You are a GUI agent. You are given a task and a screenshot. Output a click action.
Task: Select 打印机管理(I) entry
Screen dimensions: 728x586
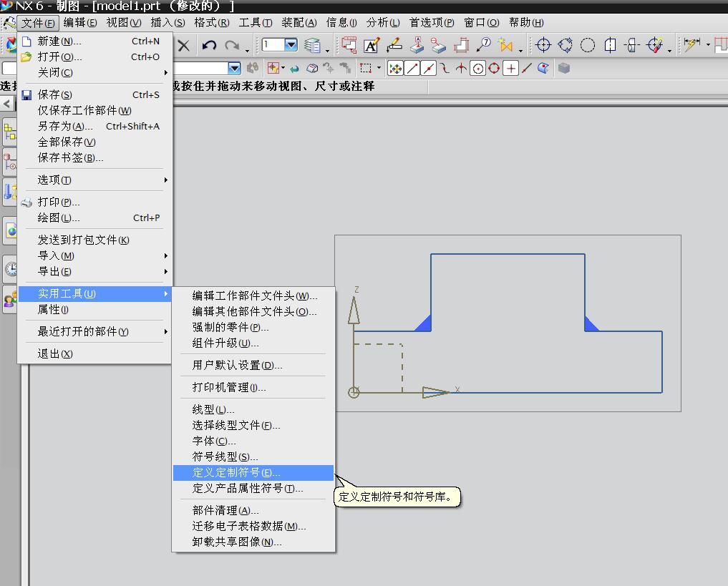coord(253,387)
